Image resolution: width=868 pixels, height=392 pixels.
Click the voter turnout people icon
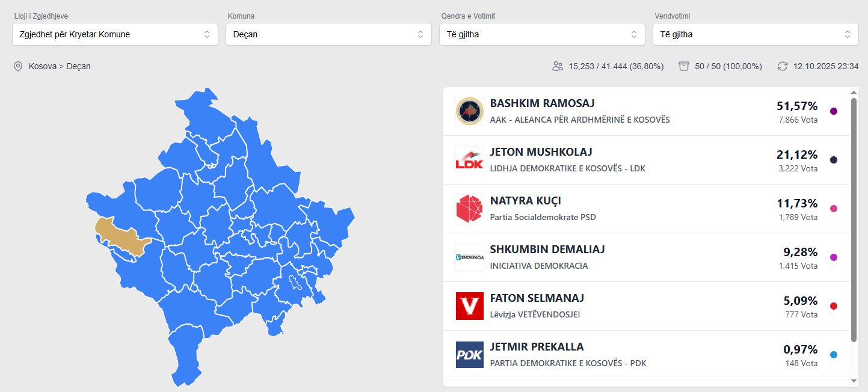pyautogui.click(x=557, y=66)
